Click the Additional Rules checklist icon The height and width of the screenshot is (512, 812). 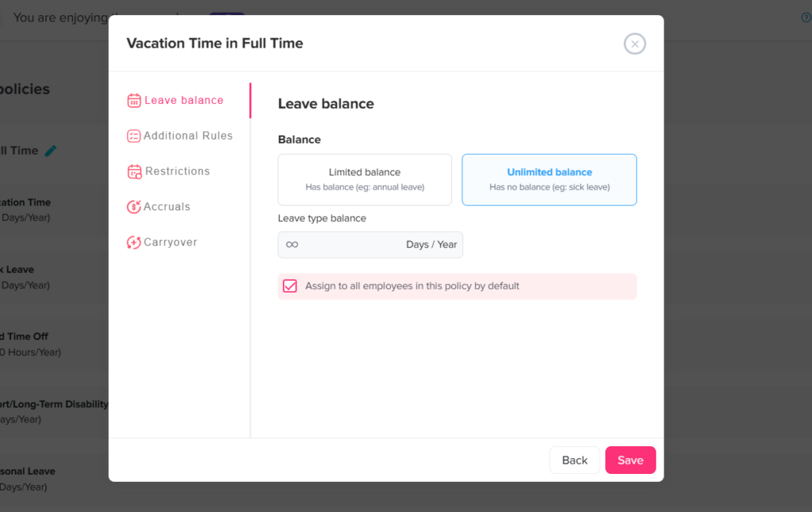(134, 136)
